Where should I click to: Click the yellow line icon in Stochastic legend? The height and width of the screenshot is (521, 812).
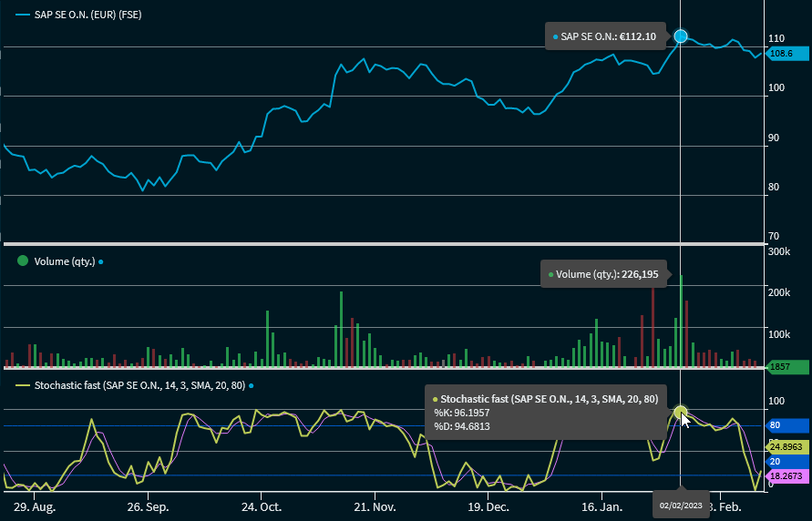(x=22, y=386)
